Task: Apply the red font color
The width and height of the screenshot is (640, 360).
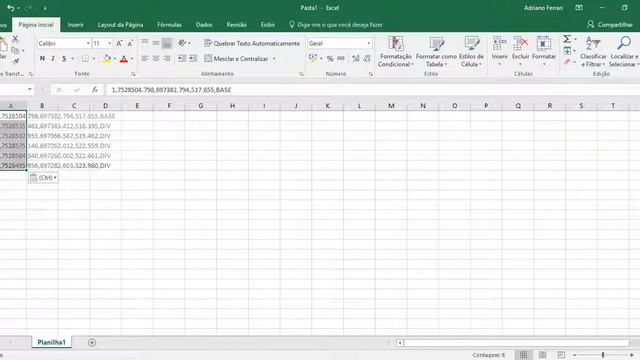Action: click(x=124, y=59)
